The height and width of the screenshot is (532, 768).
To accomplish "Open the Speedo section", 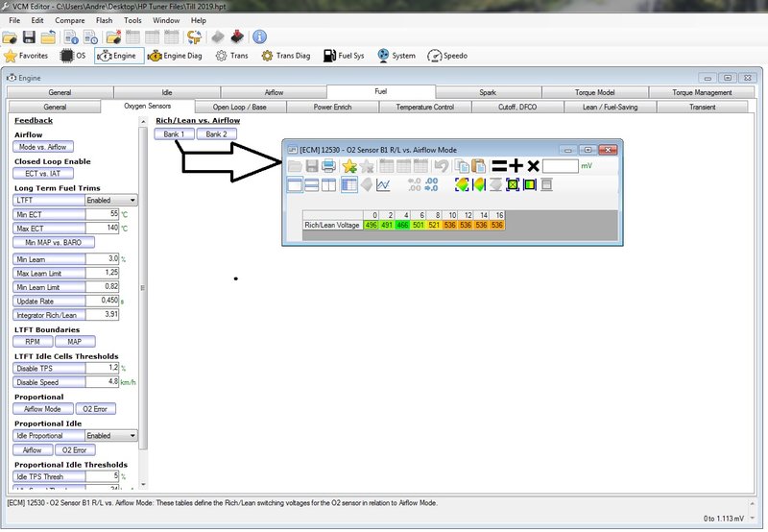I will coord(446,56).
